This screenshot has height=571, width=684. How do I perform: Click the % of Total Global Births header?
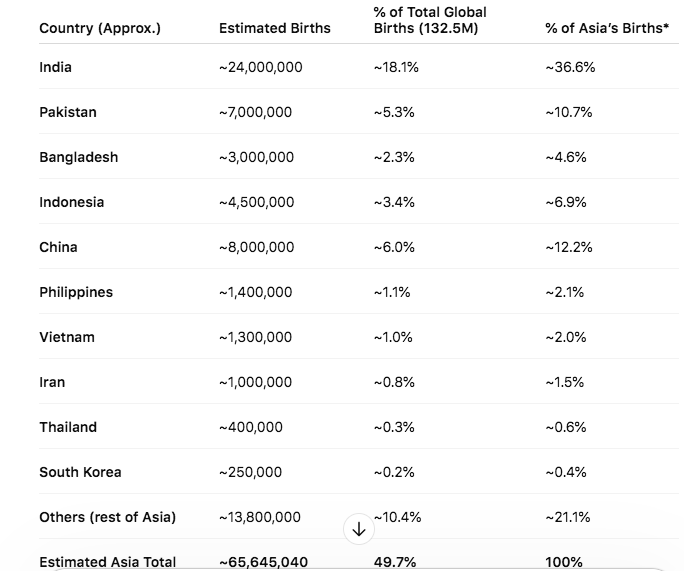click(430, 20)
